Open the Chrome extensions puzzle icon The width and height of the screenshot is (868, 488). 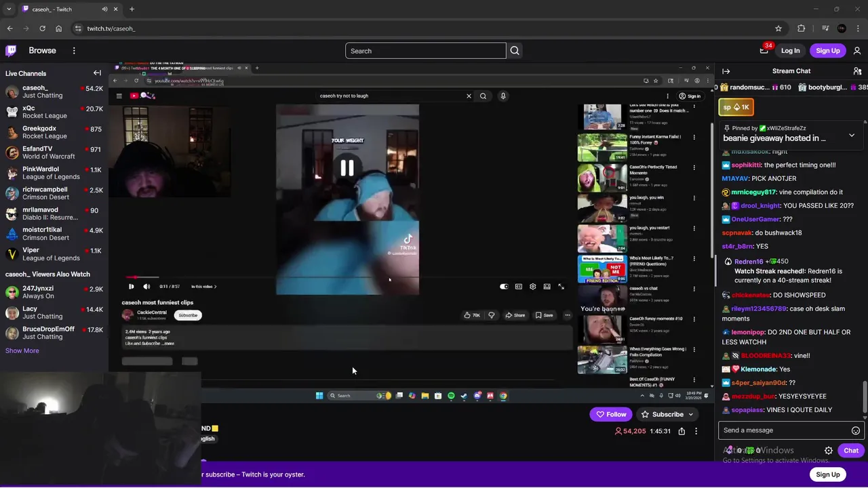[802, 28]
